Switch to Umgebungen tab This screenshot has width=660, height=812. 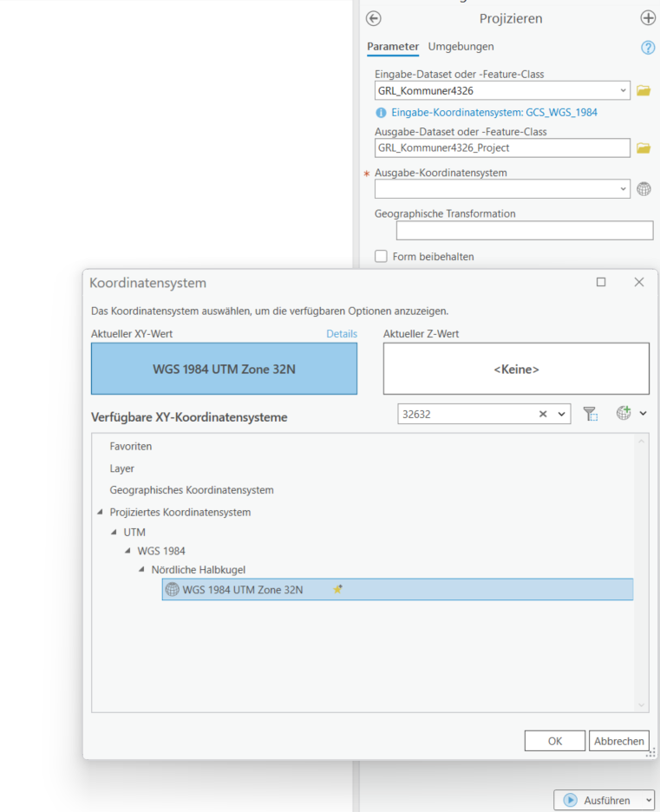461,47
